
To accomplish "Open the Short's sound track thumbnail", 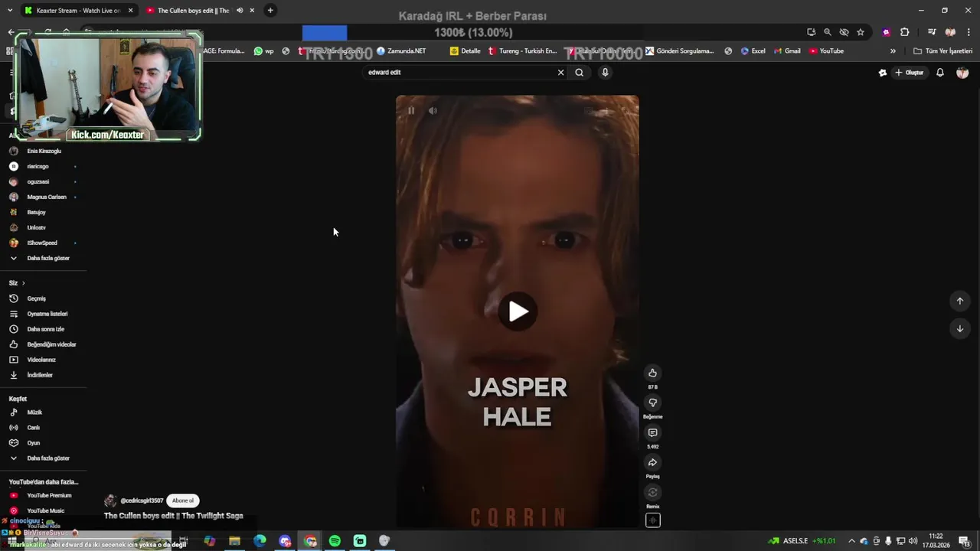I will 652,520.
